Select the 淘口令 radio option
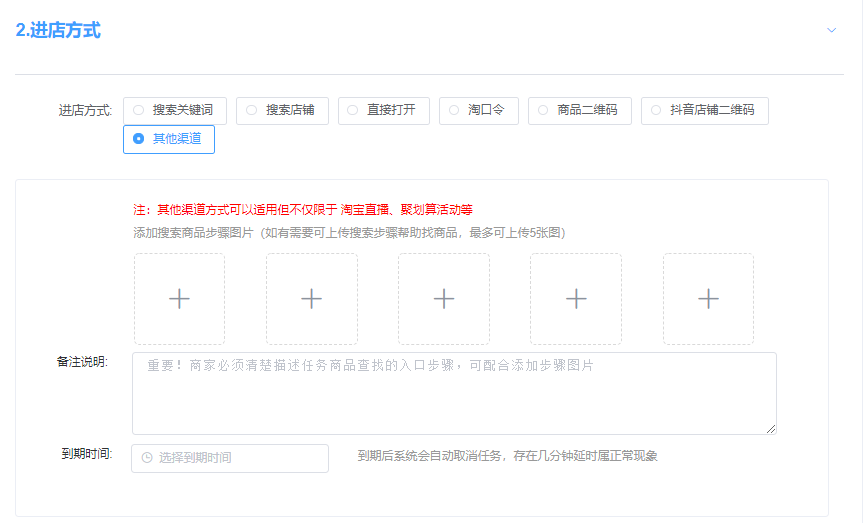This screenshot has height=523, width=863. click(478, 110)
